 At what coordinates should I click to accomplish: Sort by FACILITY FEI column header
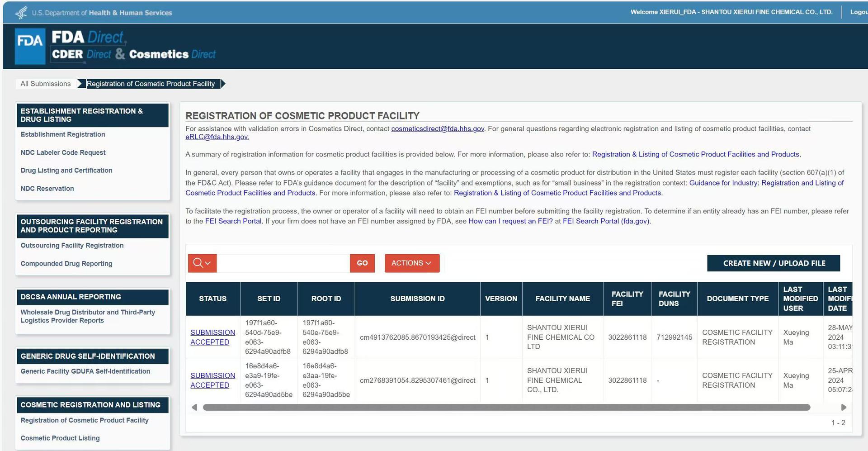[627, 299]
